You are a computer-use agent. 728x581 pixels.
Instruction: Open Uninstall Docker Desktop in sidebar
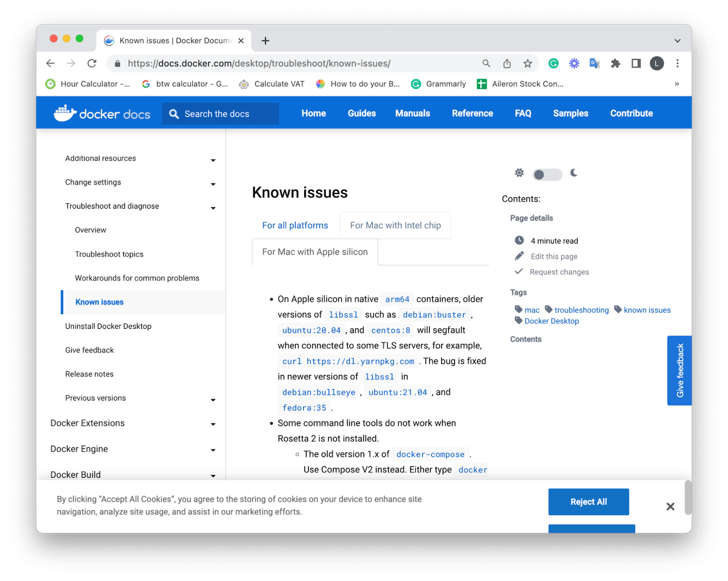[x=108, y=326]
